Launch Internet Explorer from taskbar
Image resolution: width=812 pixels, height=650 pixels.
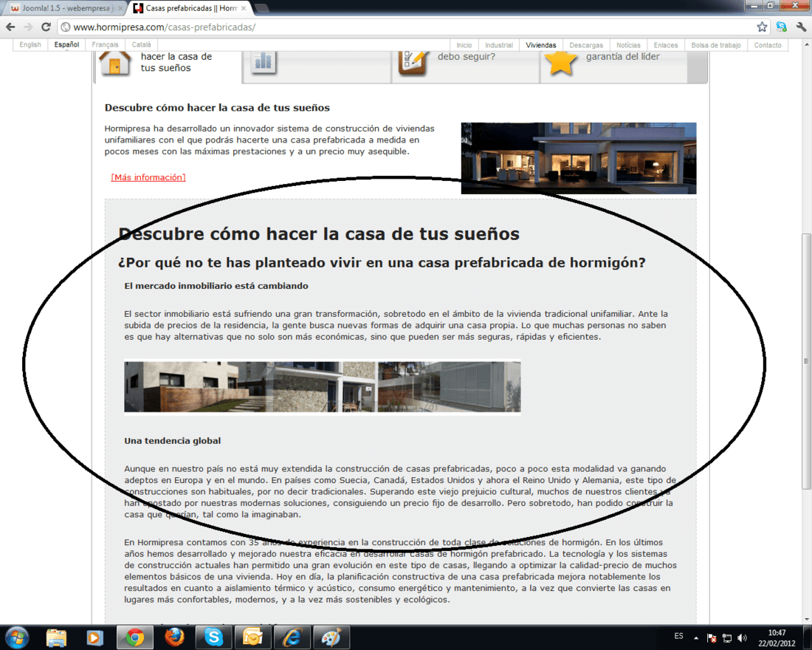pos(292,637)
